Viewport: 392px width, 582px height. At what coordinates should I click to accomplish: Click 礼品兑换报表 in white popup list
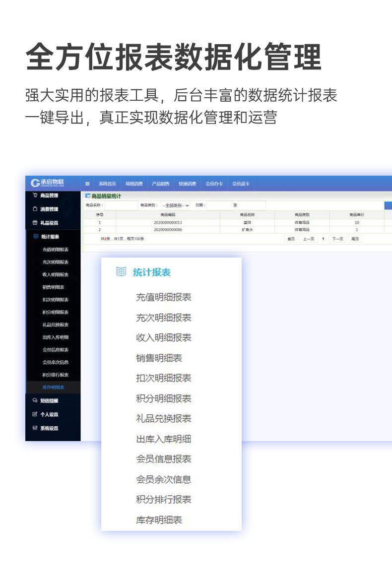click(x=163, y=419)
